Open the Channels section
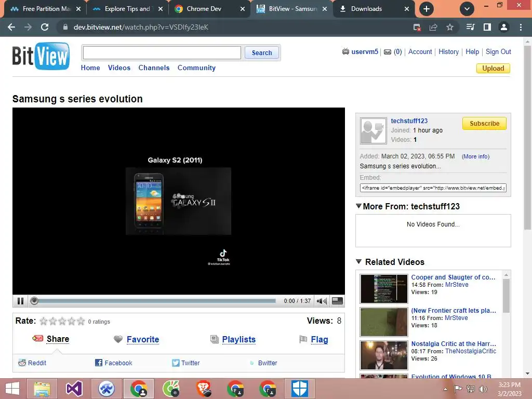Screen dimensions: 532x399 [154, 68]
